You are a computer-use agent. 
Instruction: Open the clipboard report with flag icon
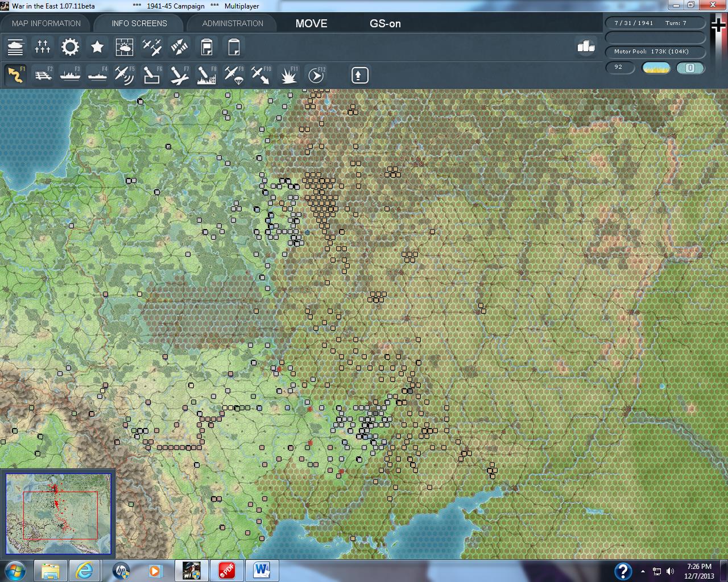(x=206, y=47)
